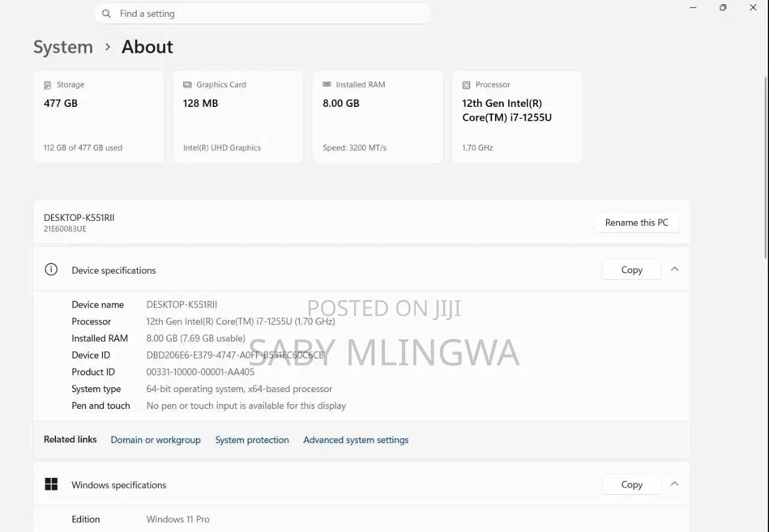Click the Processor value in specifications list
Viewport: 769px width, 532px height.
click(241, 322)
